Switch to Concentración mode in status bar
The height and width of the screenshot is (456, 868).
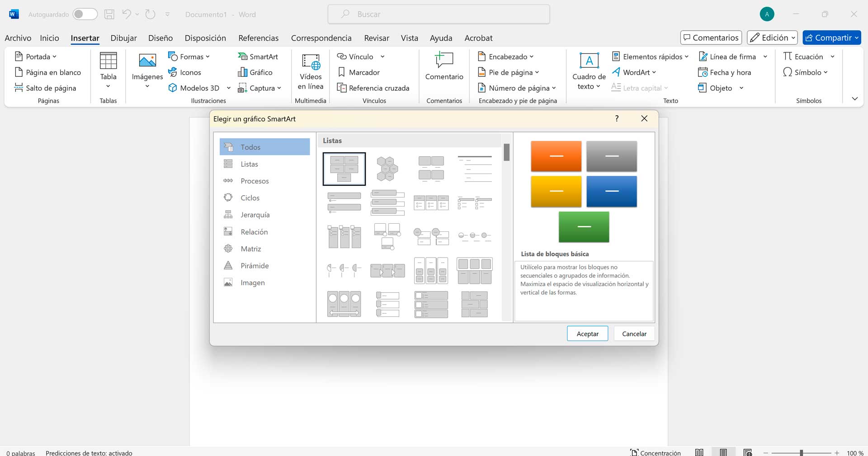tap(656, 452)
